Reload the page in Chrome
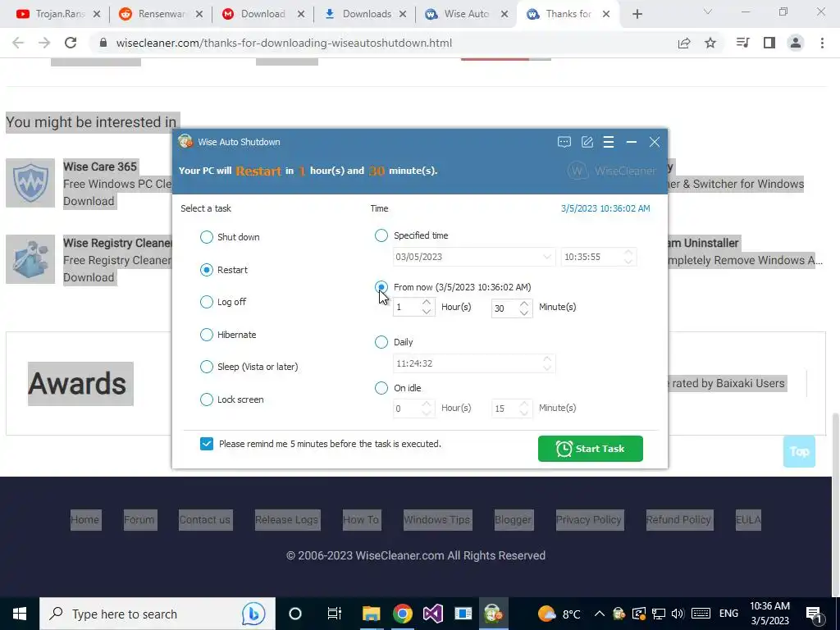The image size is (840, 630). point(71,43)
